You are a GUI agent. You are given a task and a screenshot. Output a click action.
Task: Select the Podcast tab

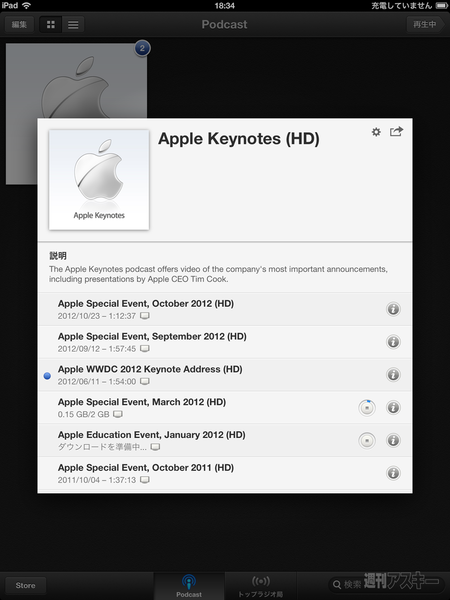(x=189, y=586)
